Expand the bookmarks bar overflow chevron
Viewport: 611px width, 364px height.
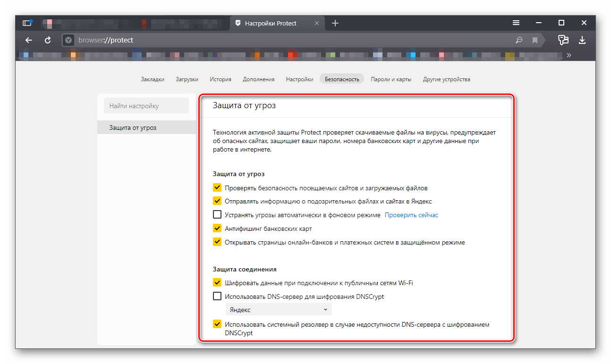pos(569,55)
